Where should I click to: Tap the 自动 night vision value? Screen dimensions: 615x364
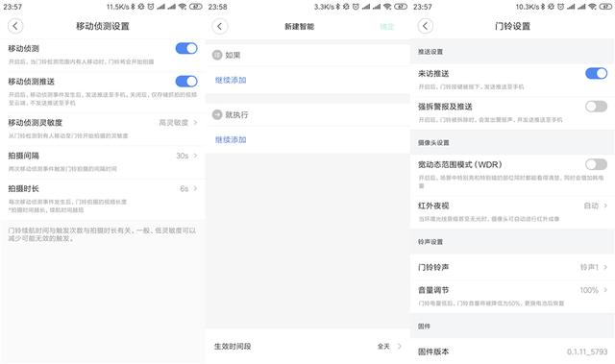coord(591,206)
